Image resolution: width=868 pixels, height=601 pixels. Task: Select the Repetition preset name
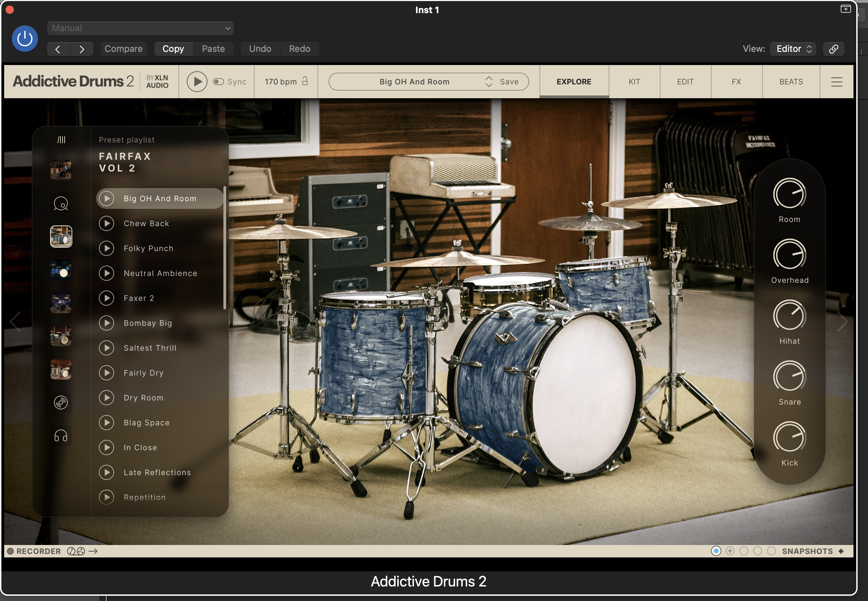[x=145, y=498]
